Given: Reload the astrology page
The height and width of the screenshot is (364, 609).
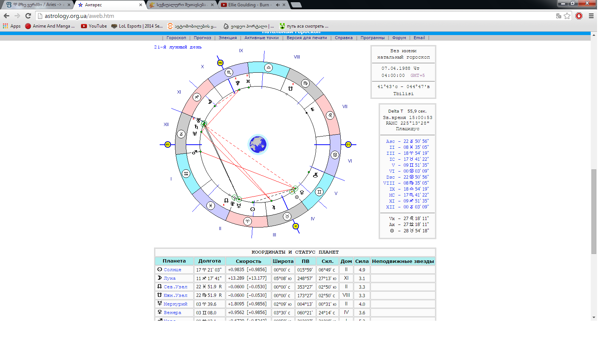Looking at the screenshot, I should 28,16.
